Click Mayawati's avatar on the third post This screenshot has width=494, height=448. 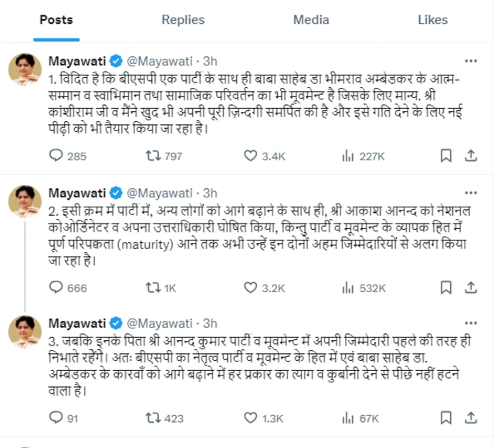coord(25,332)
